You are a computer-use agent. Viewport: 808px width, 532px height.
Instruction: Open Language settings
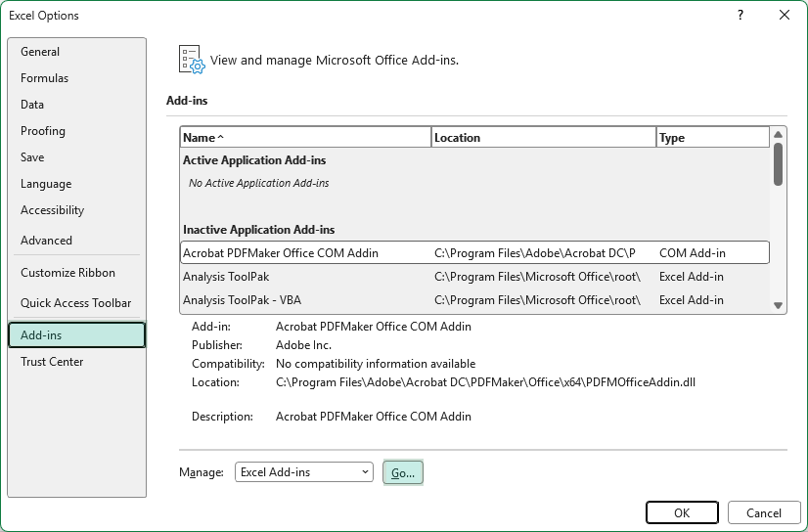76,184
